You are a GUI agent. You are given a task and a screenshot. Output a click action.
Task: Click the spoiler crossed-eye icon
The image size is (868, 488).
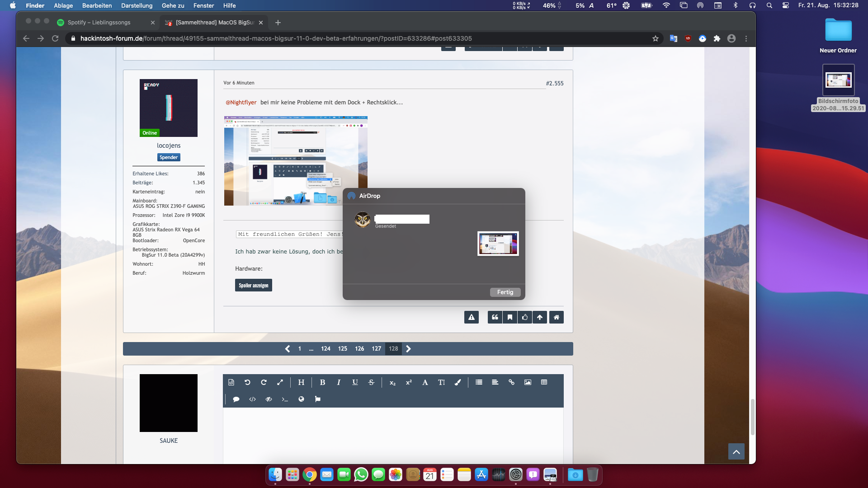(x=269, y=399)
